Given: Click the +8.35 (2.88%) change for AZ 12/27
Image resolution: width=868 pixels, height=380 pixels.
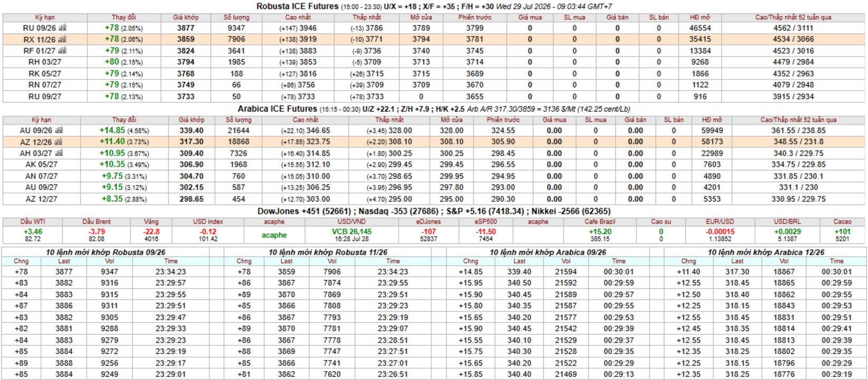Looking at the screenshot, I should 124,199.
